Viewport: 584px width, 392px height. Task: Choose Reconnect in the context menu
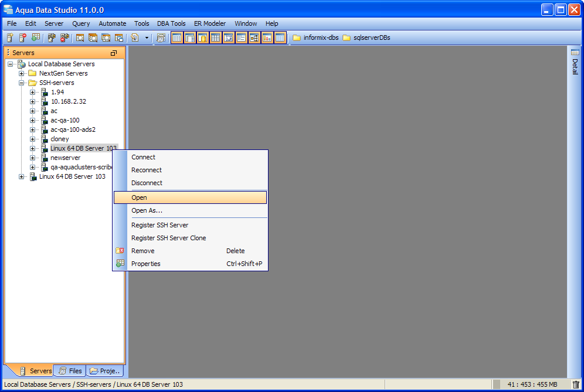[191, 170]
